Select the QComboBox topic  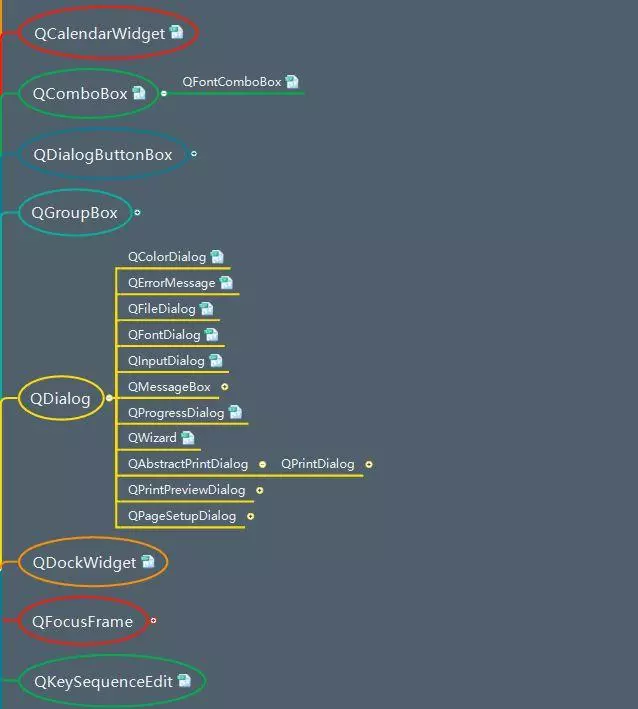pyautogui.click(x=88, y=94)
